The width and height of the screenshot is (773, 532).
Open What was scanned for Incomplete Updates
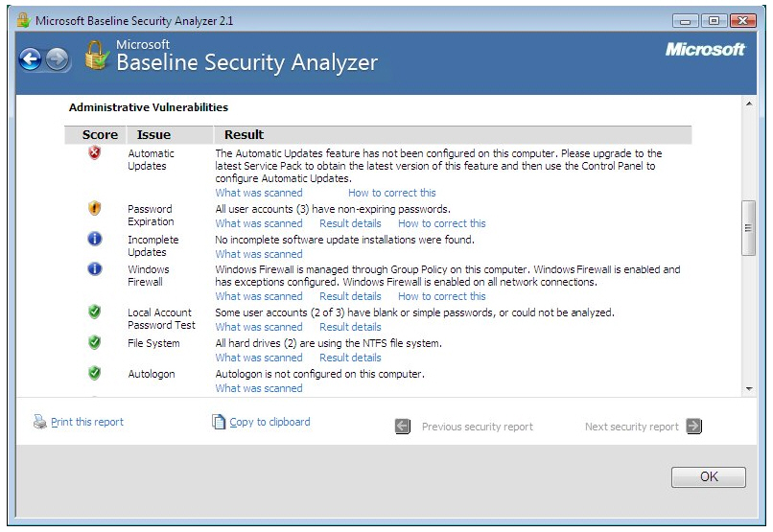[259, 254]
